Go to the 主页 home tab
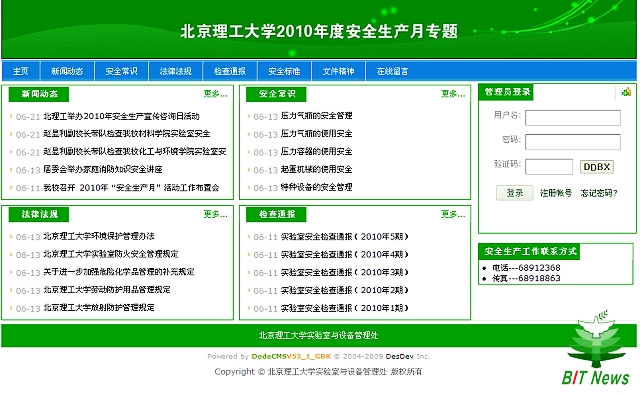 click(x=20, y=71)
